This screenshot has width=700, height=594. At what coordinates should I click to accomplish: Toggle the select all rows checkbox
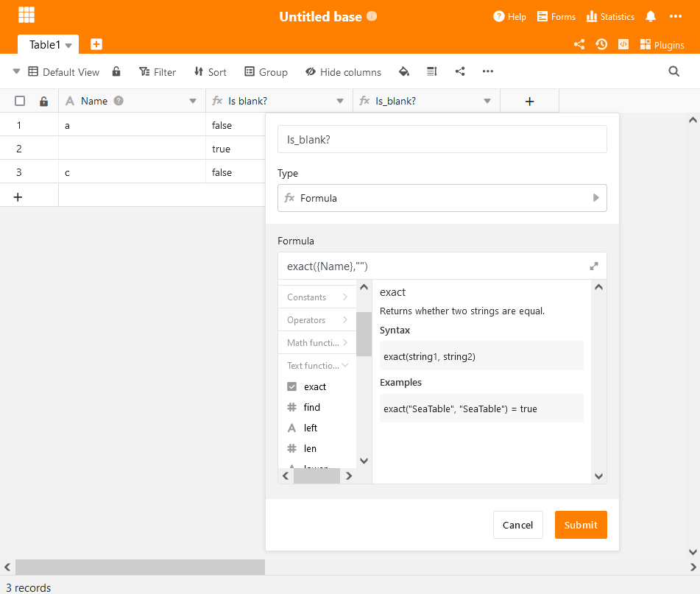pos(20,101)
